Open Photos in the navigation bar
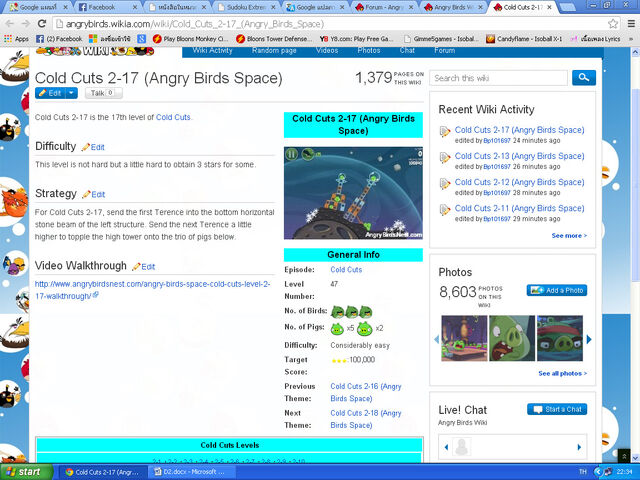The height and width of the screenshot is (480, 640). 369,51
